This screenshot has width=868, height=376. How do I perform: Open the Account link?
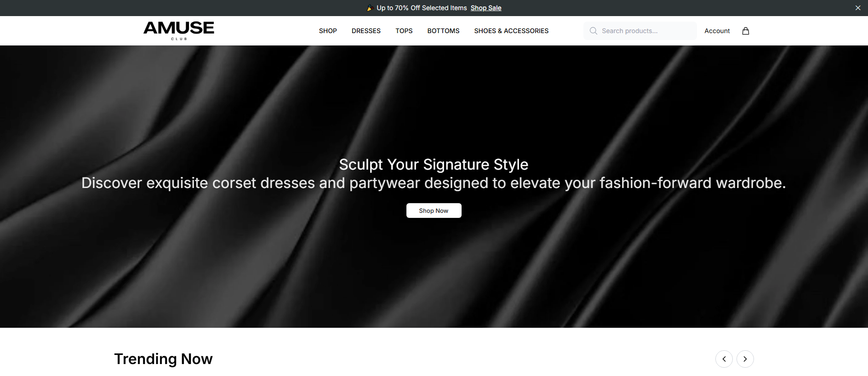tap(717, 31)
